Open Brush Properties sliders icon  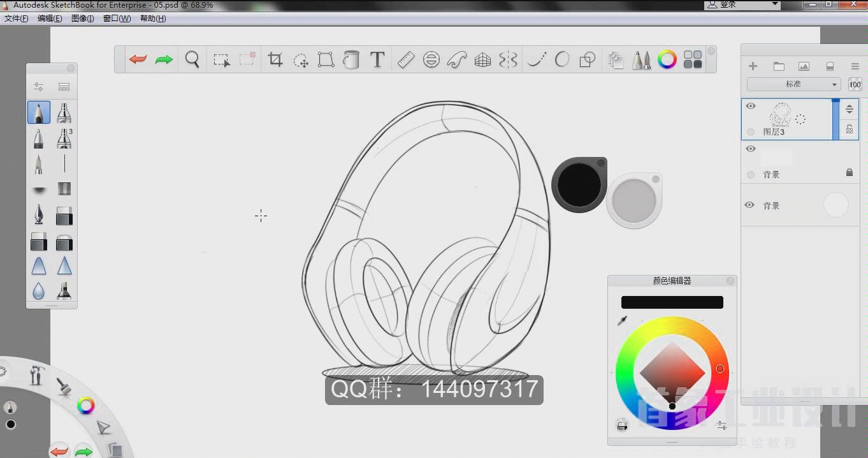coord(39,87)
